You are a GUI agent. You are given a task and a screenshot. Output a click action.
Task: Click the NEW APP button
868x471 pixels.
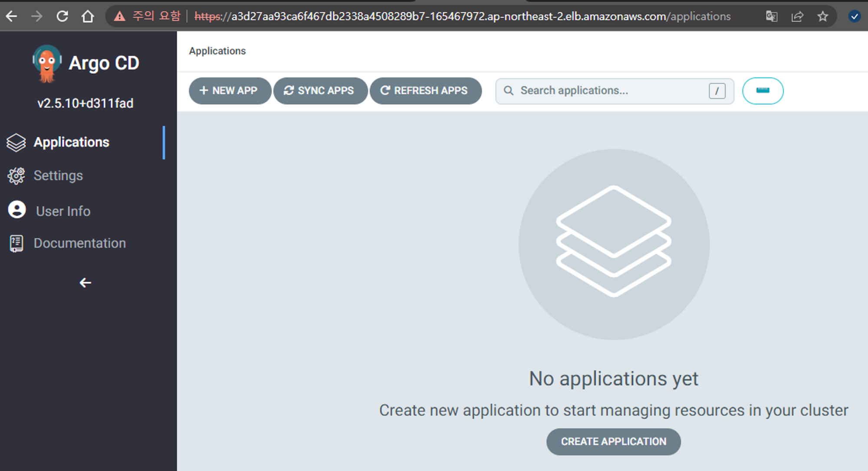pyautogui.click(x=229, y=91)
